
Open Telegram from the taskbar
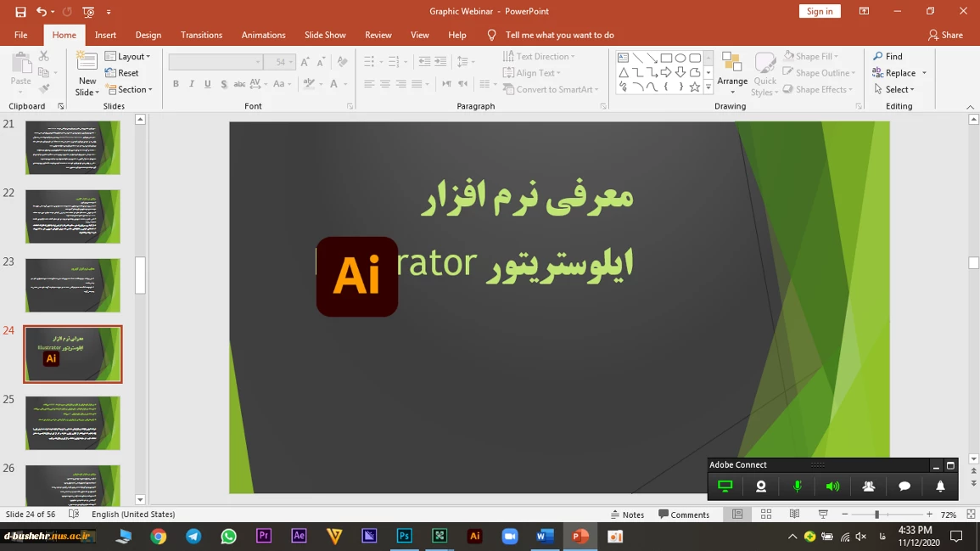(193, 536)
